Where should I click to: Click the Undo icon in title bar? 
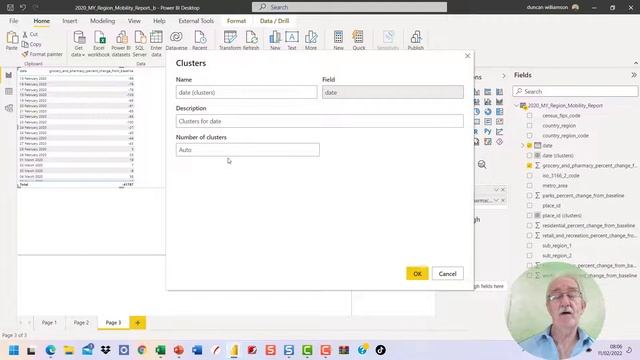pos(23,7)
